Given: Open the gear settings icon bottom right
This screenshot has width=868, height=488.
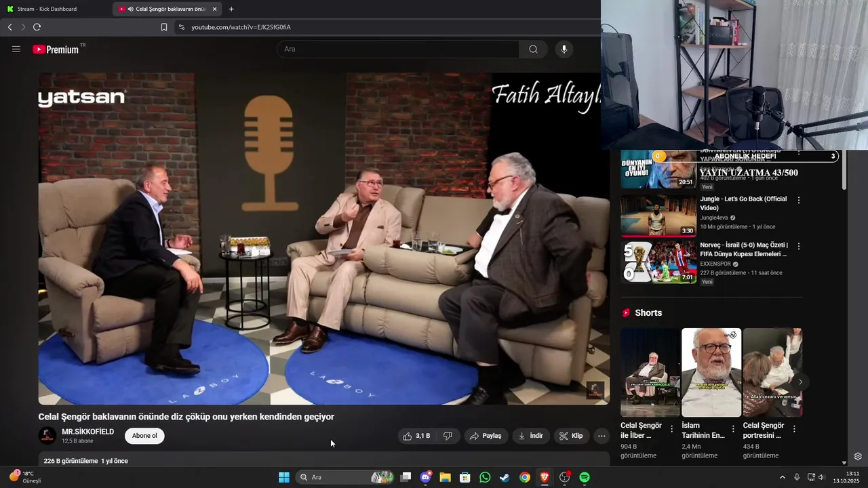Looking at the screenshot, I should point(858,457).
